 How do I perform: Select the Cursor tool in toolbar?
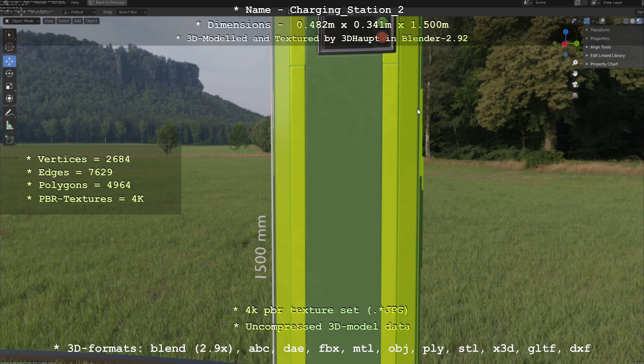click(x=9, y=47)
